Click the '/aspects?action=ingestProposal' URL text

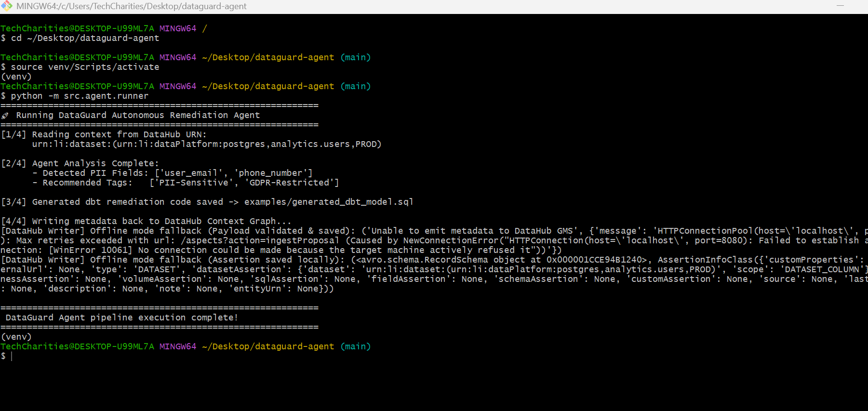pos(260,240)
